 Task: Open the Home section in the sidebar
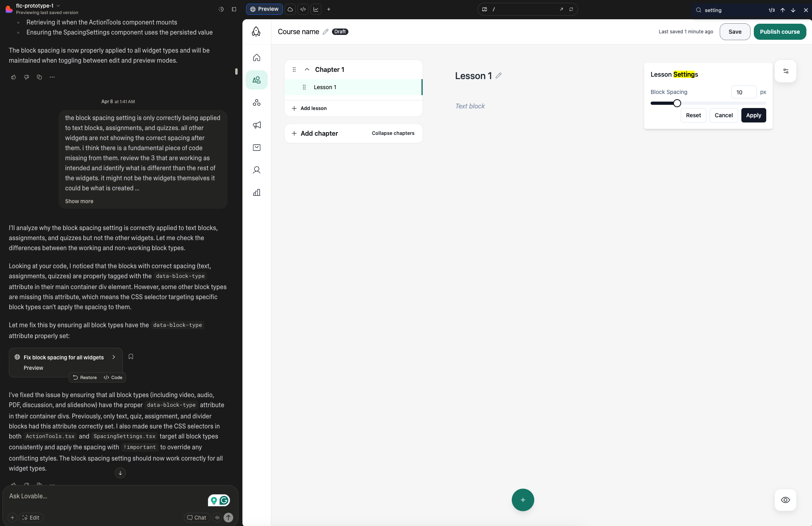click(256, 57)
